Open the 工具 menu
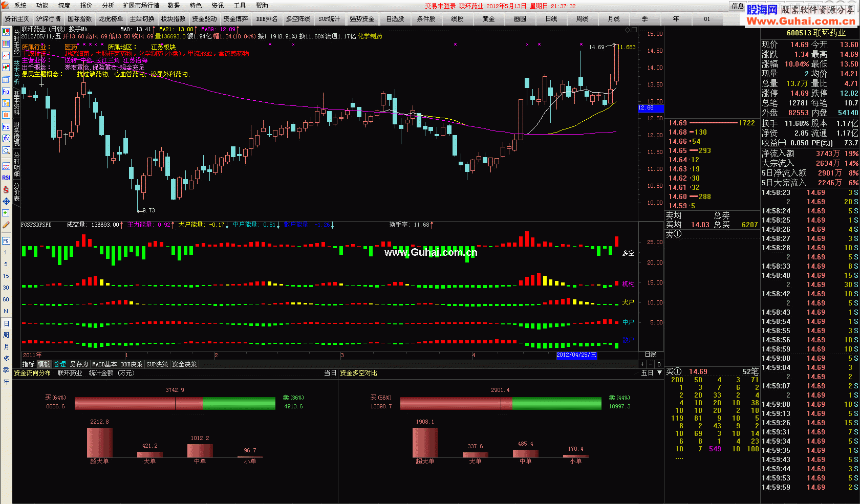860x504 pixels. tap(240, 6)
